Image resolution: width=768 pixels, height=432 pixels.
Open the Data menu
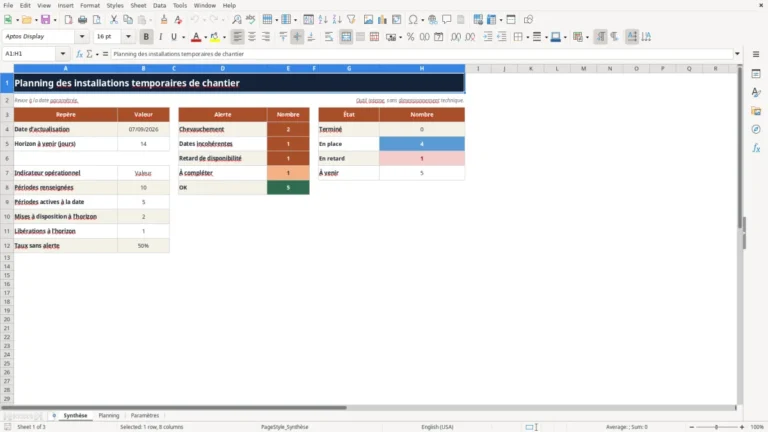click(160, 5)
